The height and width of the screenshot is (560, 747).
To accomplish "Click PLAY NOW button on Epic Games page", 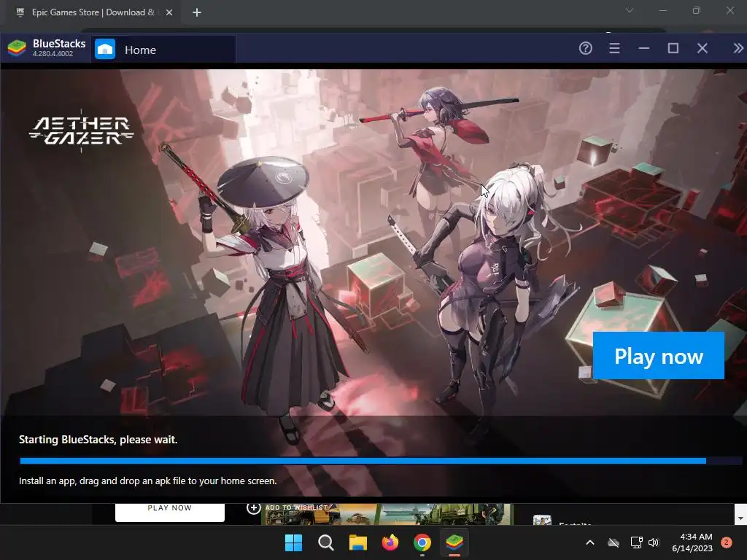I will (169, 512).
